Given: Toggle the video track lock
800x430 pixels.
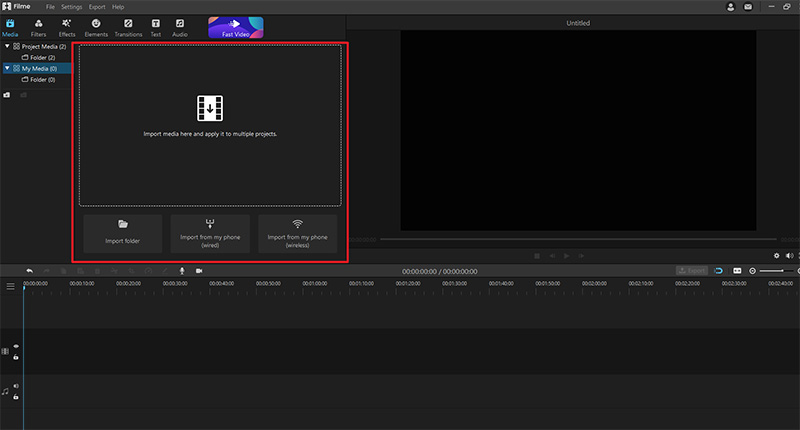Looking at the screenshot, I should coord(16,357).
